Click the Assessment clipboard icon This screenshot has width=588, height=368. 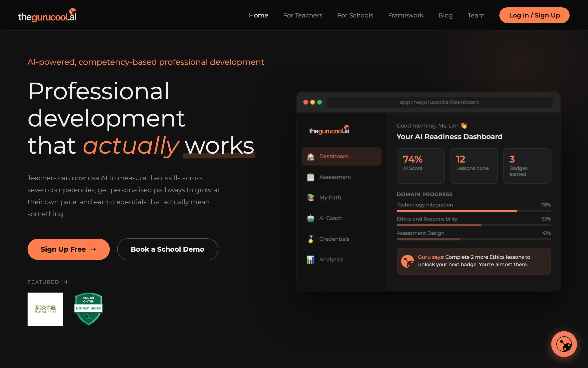tap(311, 177)
